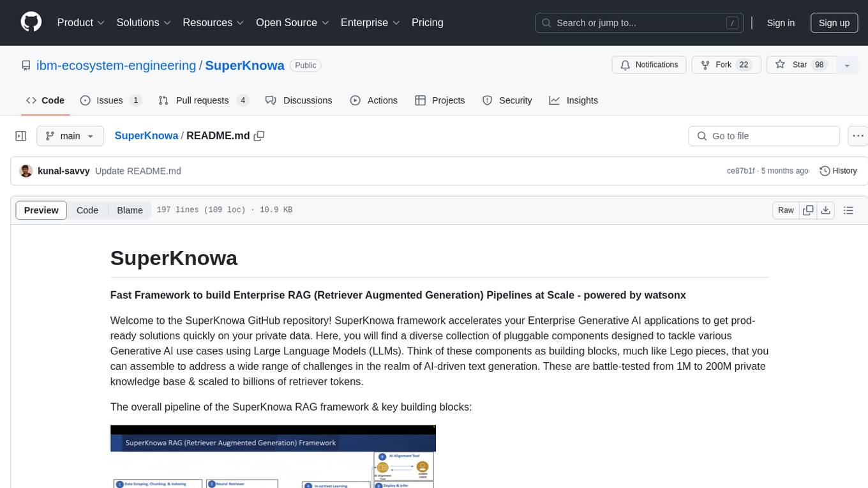Click the Pull requests count badge 4
Image resolution: width=868 pixels, height=488 pixels.
pyautogui.click(x=243, y=100)
